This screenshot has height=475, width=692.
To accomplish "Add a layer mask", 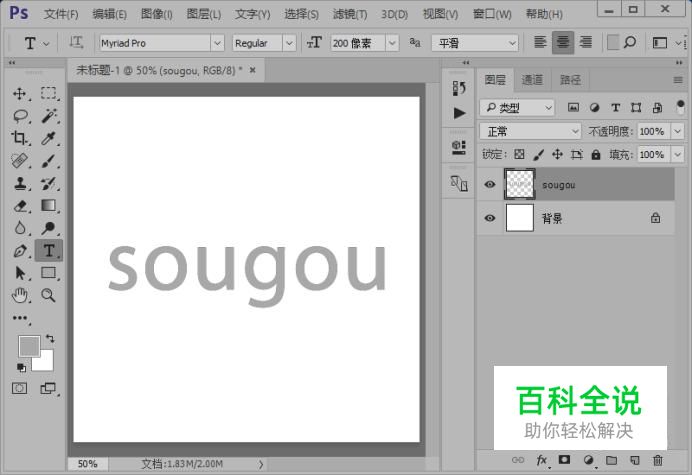I will [564, 460].
